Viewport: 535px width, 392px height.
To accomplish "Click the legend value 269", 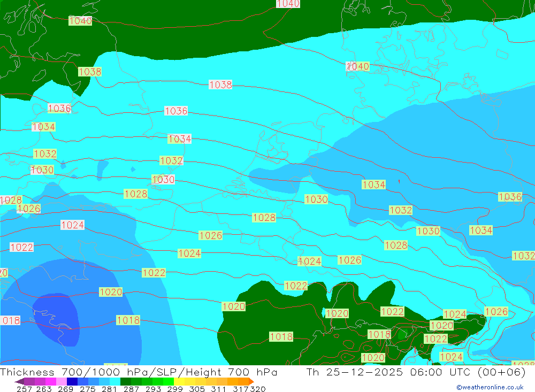I will tap(65, 389).
